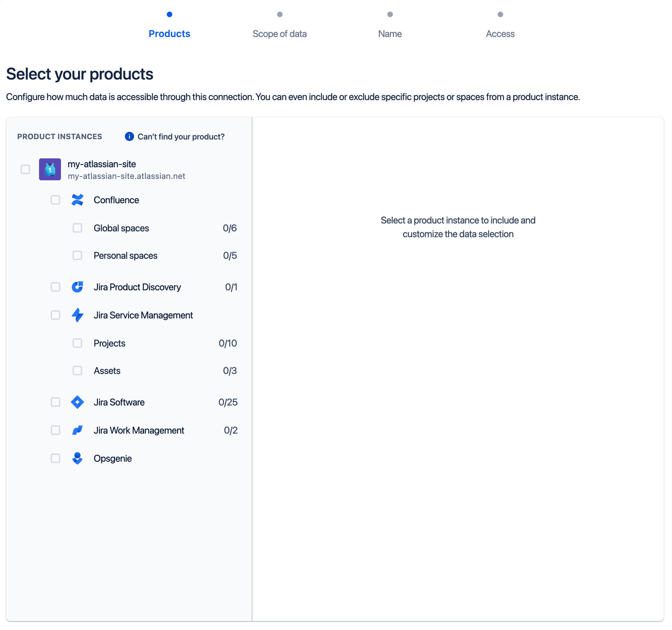This screenshot has width=672, height=630.
Task: Enable the Opsgenie checkbox
Action: pos(55,458)
